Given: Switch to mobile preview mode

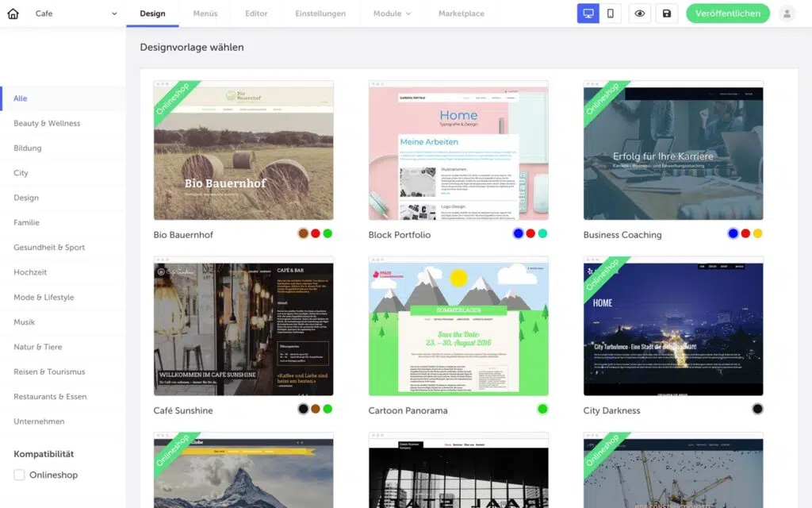Looking at the screenshot, I should tap(610, 13).
